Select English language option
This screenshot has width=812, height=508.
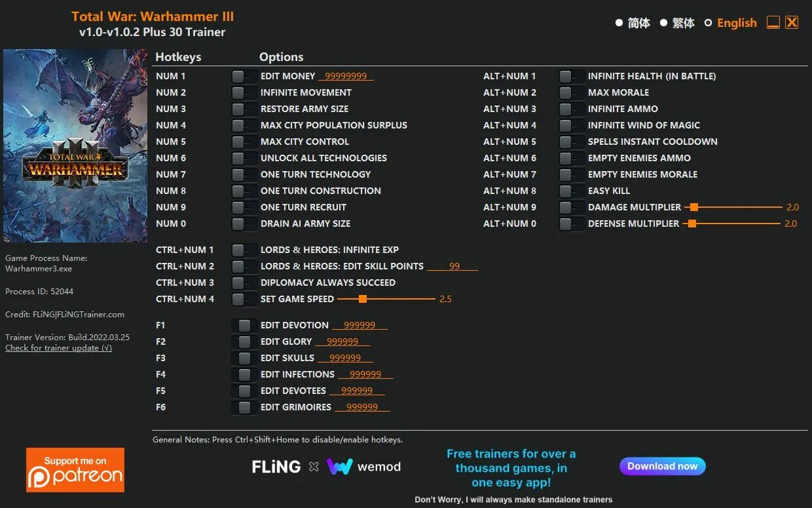click(x=730, y=23)
